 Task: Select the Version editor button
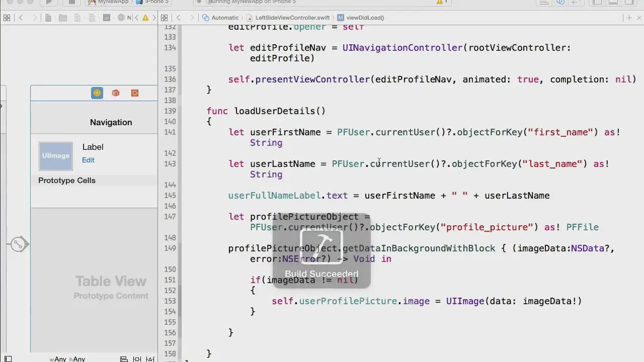(577, 2)
